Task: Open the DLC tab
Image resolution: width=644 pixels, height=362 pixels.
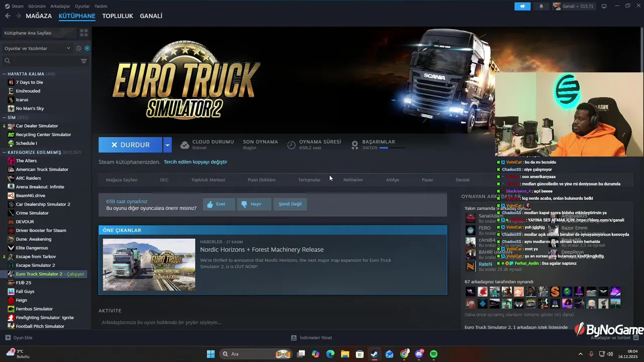Action: 165,179
